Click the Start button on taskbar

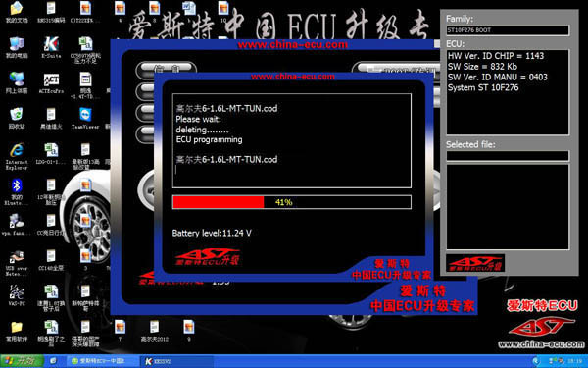[x=23, y=361]
